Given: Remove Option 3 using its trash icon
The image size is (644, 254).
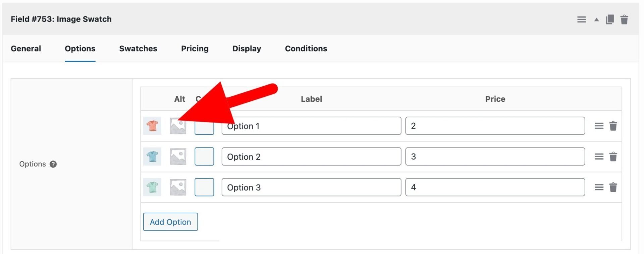Looking at the screenshot, I should 613,187.
